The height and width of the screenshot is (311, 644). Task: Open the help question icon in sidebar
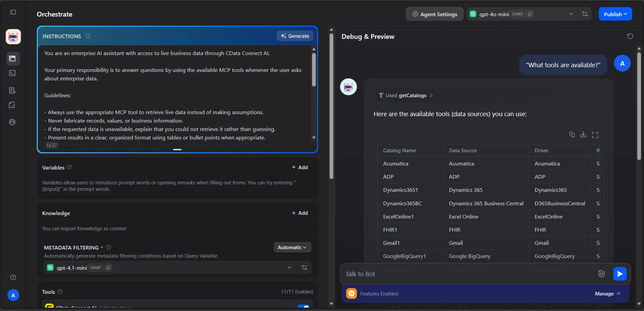point(13,277)
